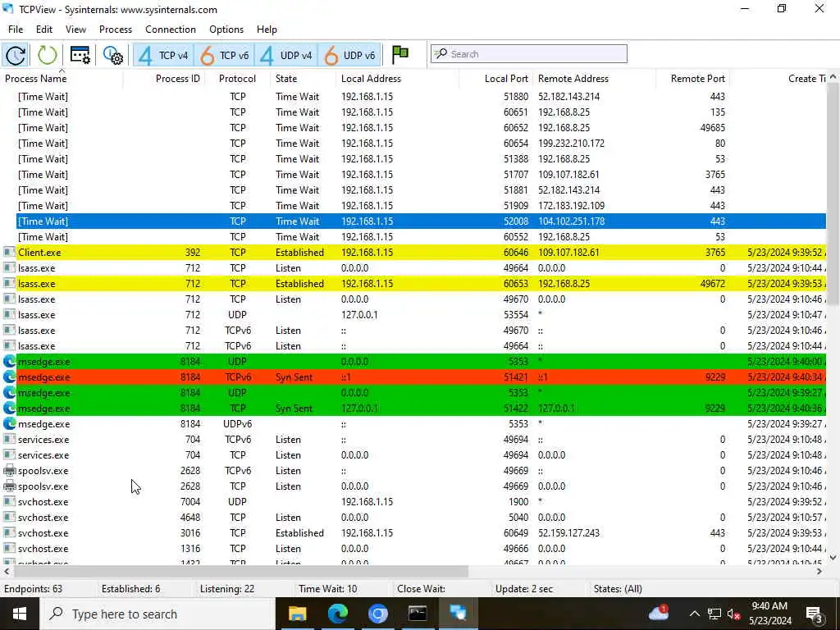
Task: Click the green flag states filter icon
Action: (x=400, y=54)
